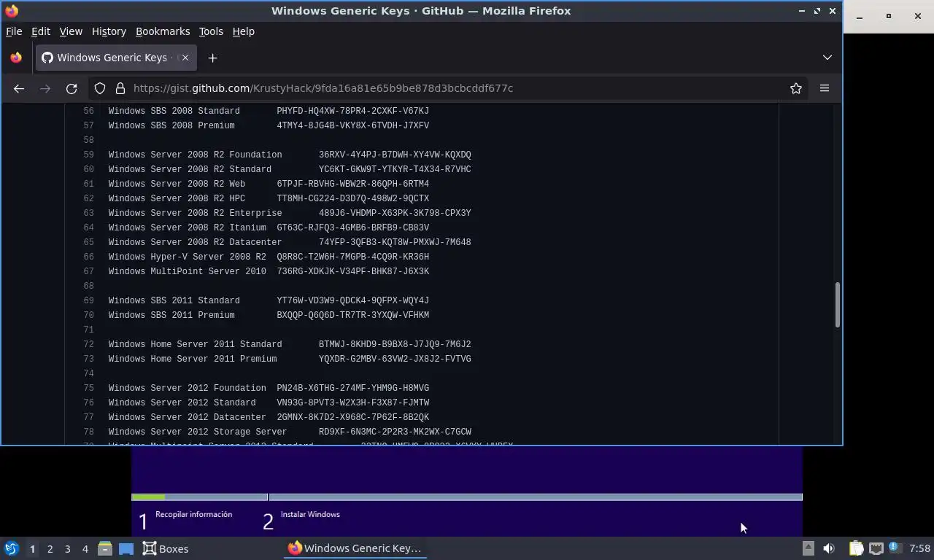Reload the current page
The width and height of the screenshot is (934, 560).
(72, 88)
